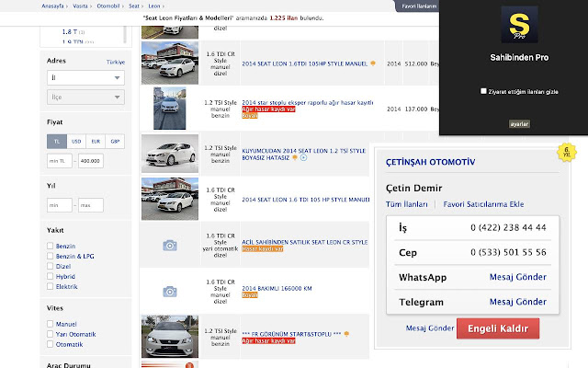Open 'ACİL SAHİBİNDEN SATILIK SEAT LEON' listing
This screenshot has height=368, width=588.
point(305,242)
